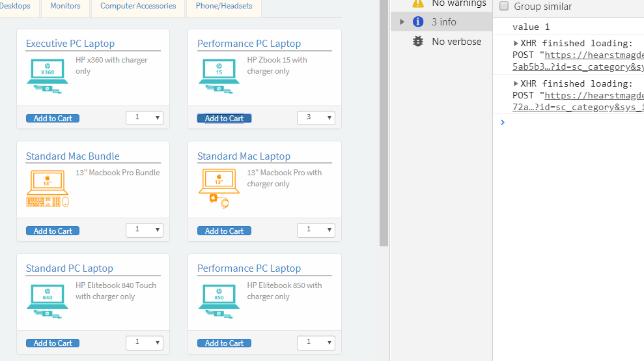
Task: Add HP Zbook 15 laptop to cart
Action: [x=224, y=119]
